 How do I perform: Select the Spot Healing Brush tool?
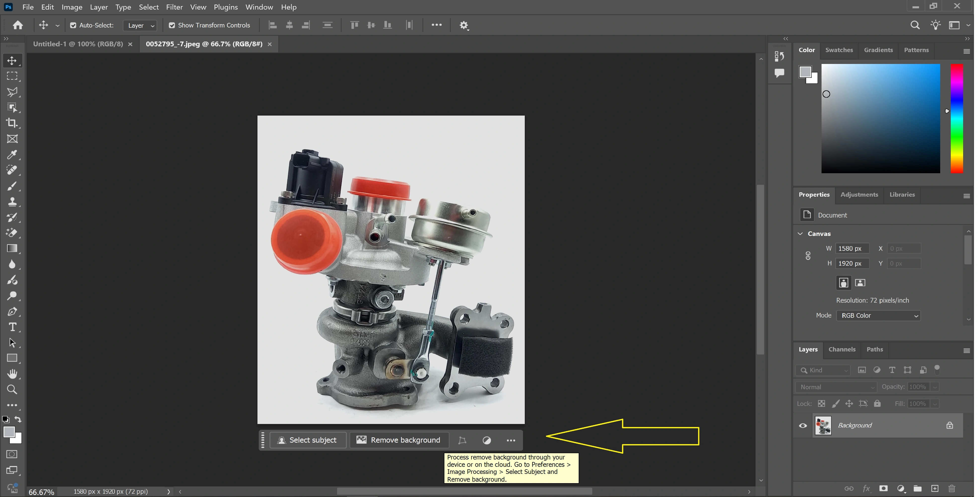pyautogui.click(x=12, y=170)
